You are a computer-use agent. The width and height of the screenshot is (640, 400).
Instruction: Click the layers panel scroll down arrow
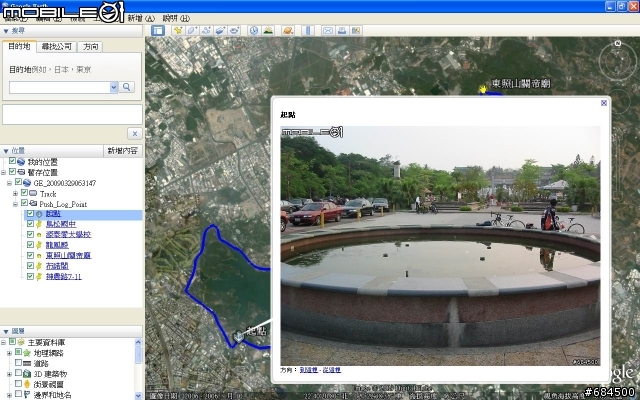click(x=138, y=396)
